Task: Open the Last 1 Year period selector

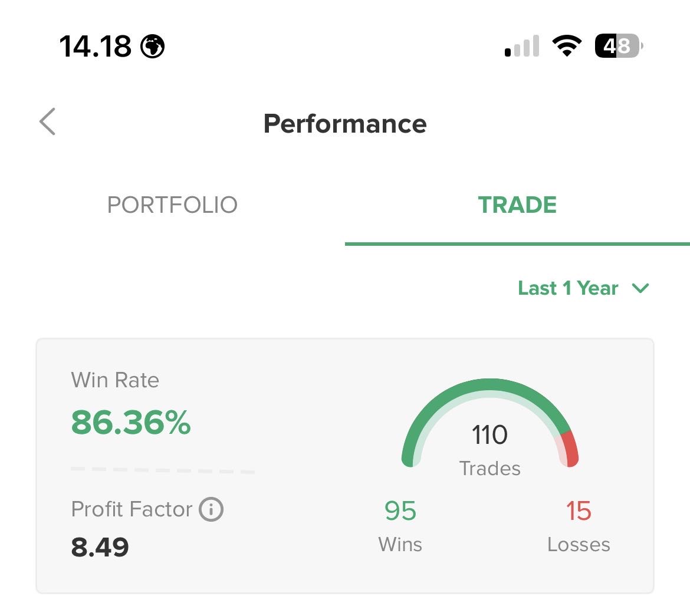Action: [x=568, y=288]
